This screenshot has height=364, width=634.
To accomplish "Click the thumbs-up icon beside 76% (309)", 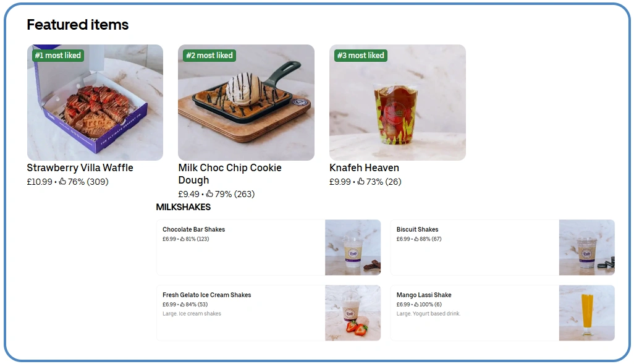I will point(62,182).
